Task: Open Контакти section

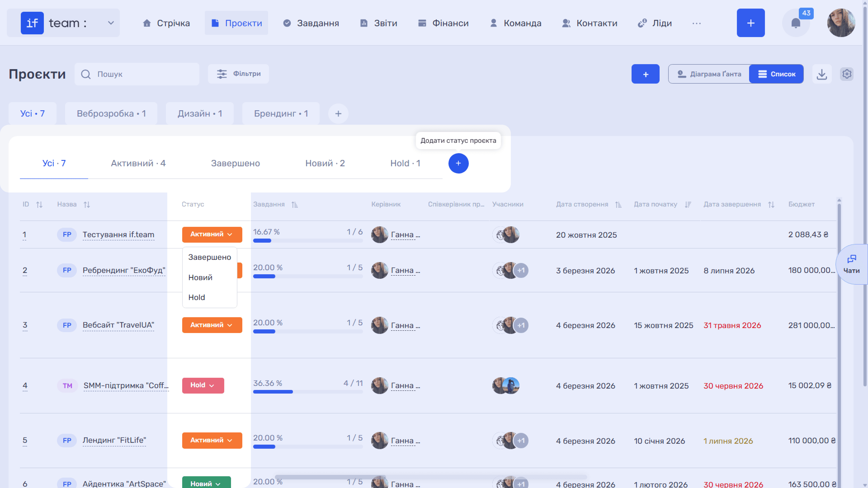Action: click(589, 23)
